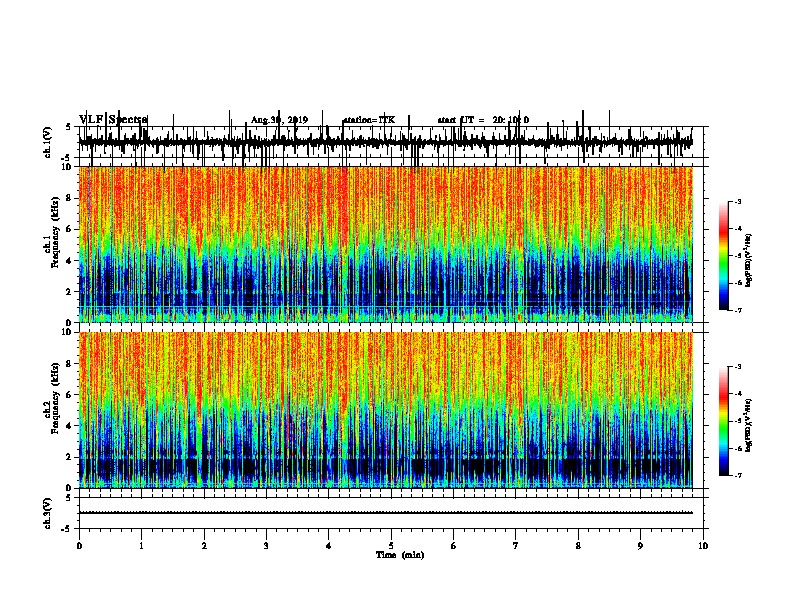Image resolution: width=792 pixels, height=612 pixels.
Task: Click the time axis tick label "5"
Action: pyautogui.click(x=391, y=546)
